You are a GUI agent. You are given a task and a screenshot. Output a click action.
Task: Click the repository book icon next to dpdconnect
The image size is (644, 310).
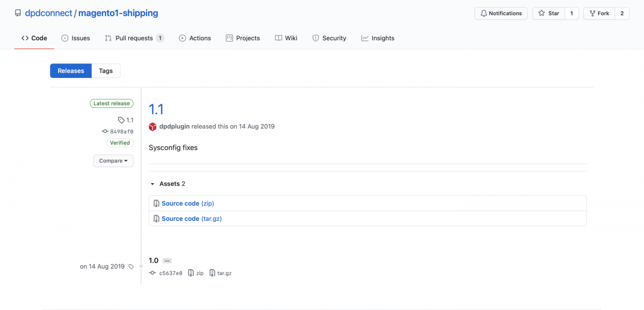[x=18, y=13]
